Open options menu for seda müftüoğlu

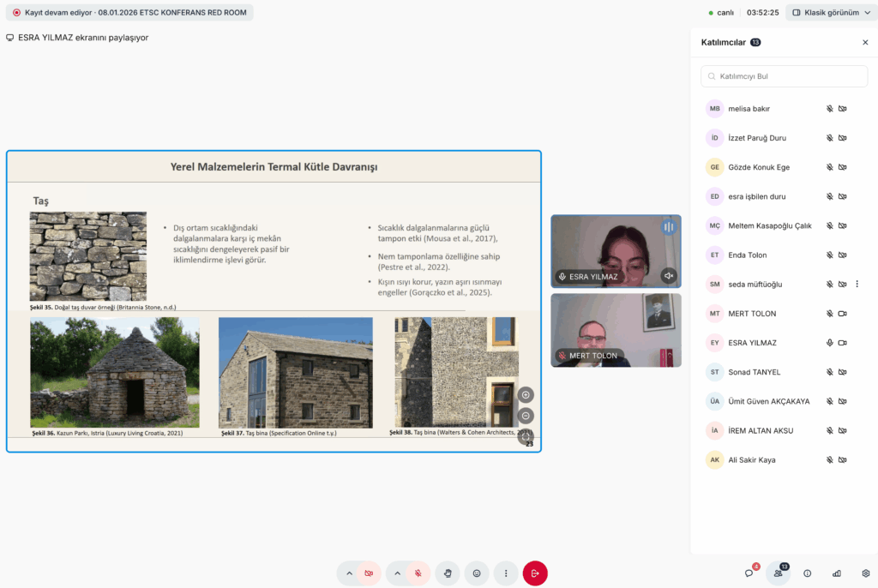point(857,284)
